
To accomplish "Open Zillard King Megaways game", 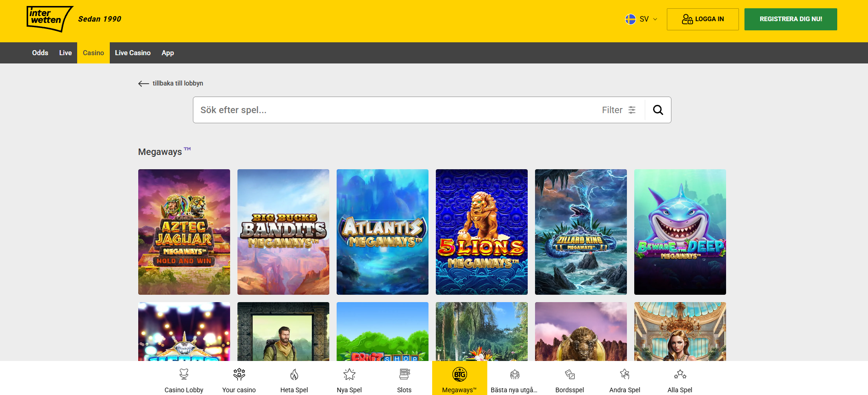I will (581, 232).
